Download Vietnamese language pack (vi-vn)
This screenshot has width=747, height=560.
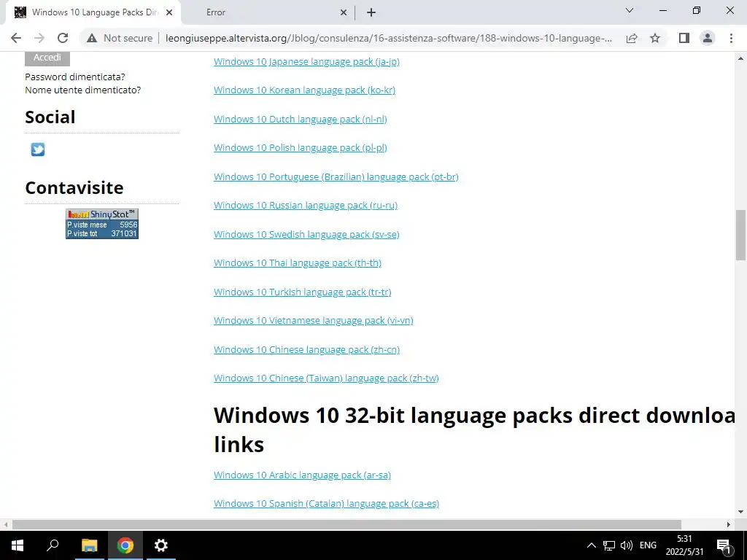(313, 321)
